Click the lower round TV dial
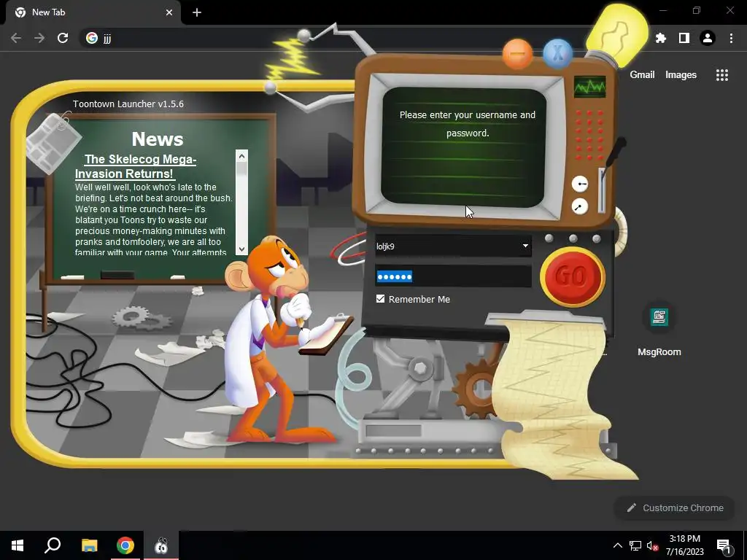 point(580,206)
